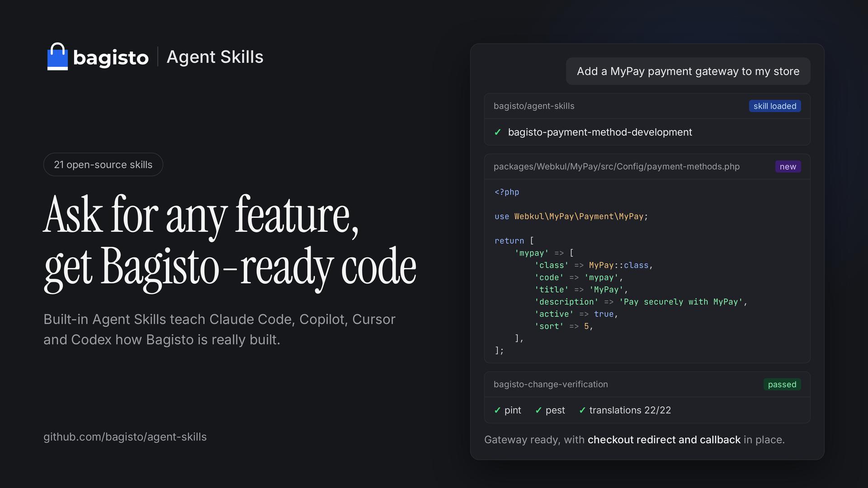Click 'checkout redirect and callback' highlighted text
Viewport: 868px width, 488px height.
(664, 440)
